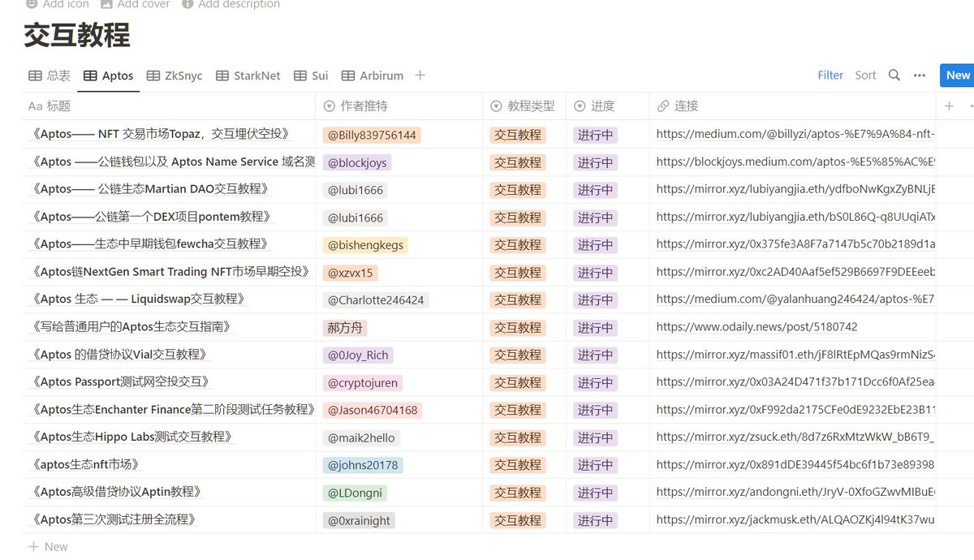Click the @xzvx15 author tag
The image size is (974, 560).
(x=351, y=273)
